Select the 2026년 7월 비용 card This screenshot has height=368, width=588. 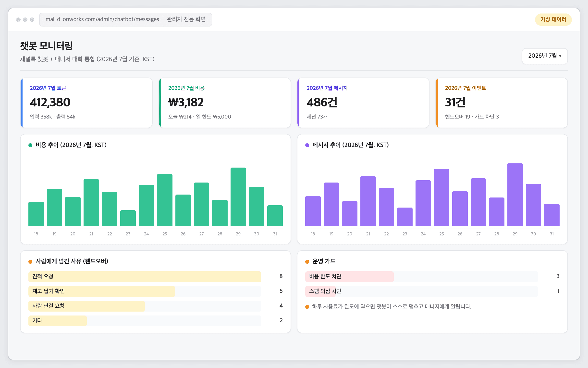(x=225, y=103)
